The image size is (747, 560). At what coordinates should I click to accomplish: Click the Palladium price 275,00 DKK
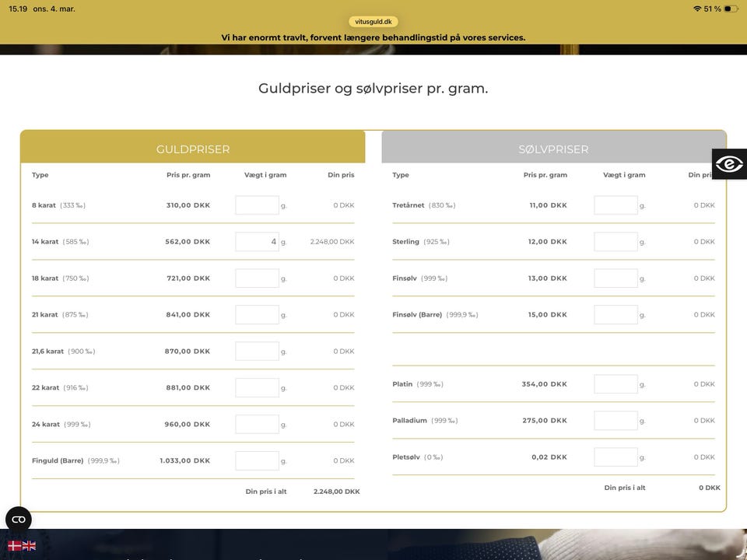(x=545, y=421)
